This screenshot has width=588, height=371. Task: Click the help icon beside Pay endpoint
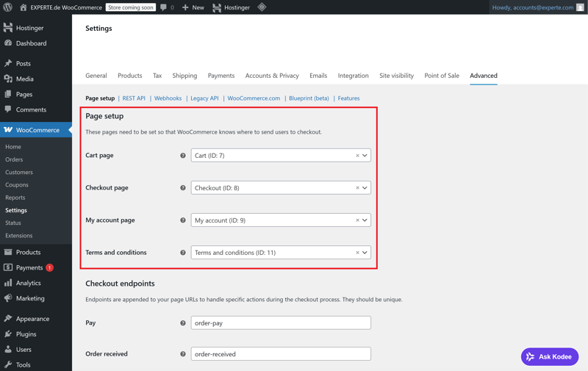[x=183, y=323]
